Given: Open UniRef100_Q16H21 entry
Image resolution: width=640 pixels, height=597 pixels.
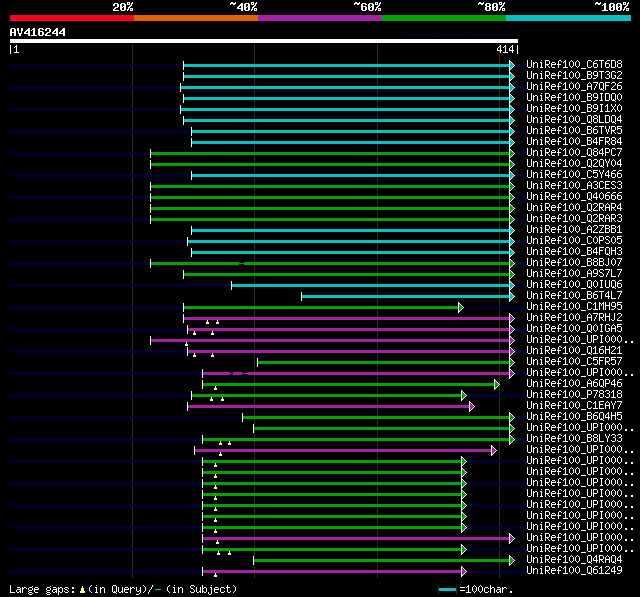Looking at the screenshot, I should [x=574, y=351].
